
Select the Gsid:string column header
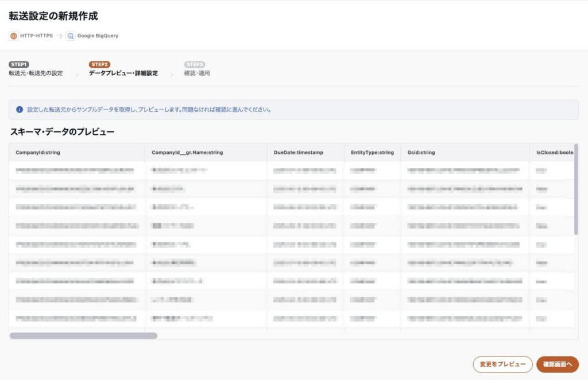pos(421,153)
